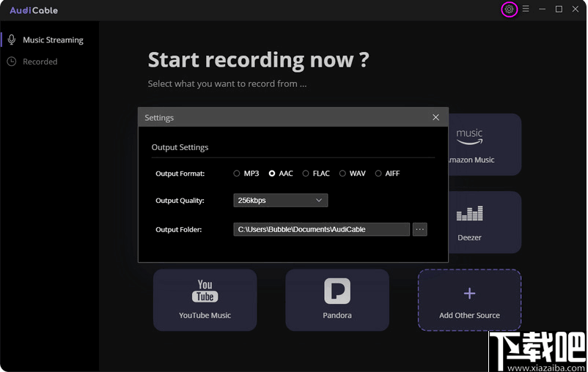Choose Deezer label as recording source
Viewport: 588px width, 372px height.
tap(469, 237)
